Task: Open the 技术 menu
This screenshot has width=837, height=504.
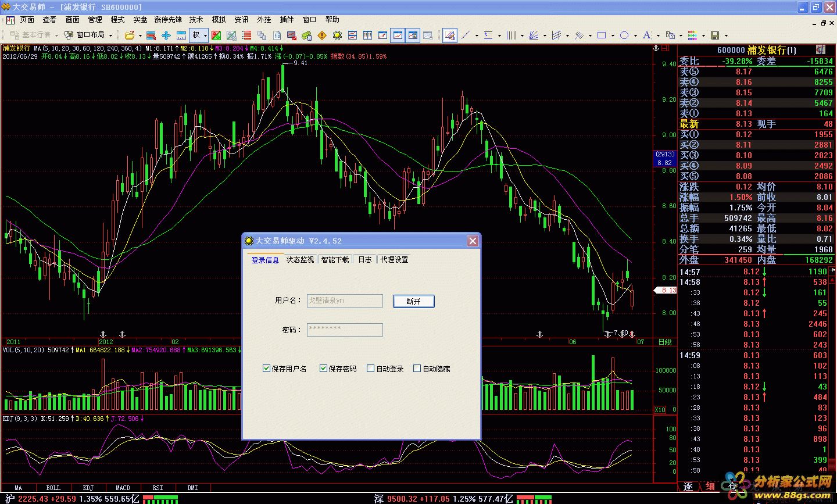Action: pyautogui.click(x=196, y=20)
